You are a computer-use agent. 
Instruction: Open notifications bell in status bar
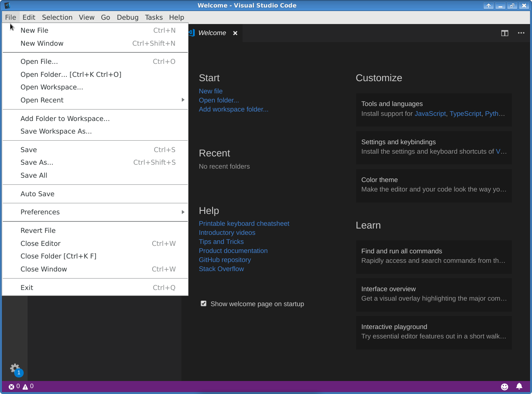pos(519,387)
